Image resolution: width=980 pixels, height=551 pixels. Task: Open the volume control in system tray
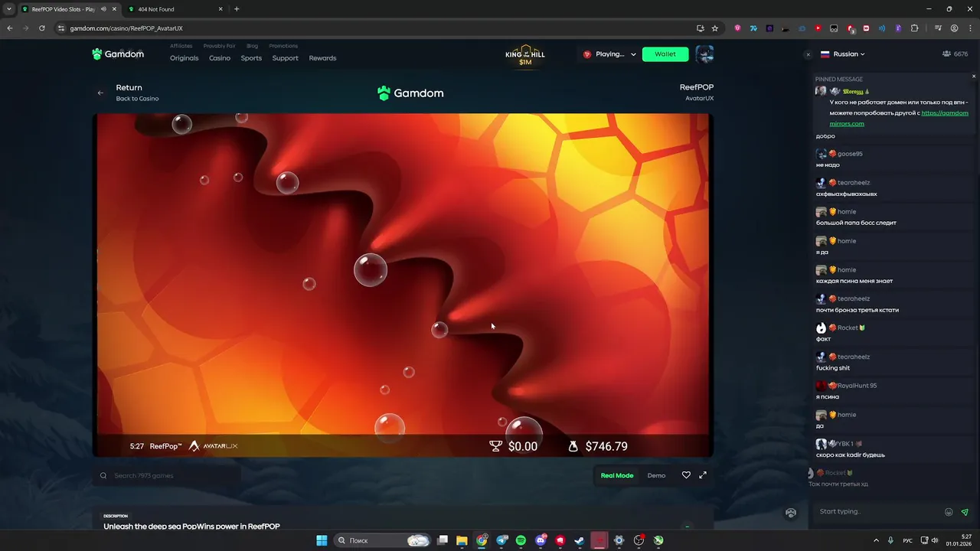click(934, 540)
